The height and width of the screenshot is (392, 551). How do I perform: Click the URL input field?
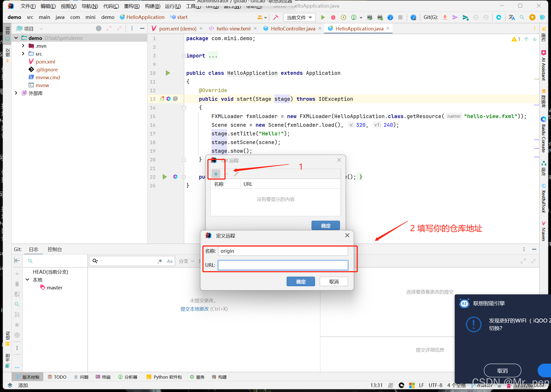[283, 265]
